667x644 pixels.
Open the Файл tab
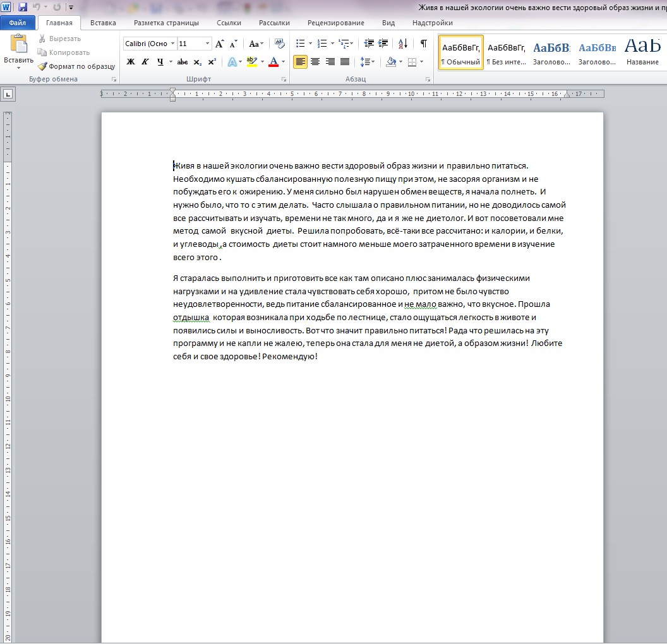coord(18,23)
